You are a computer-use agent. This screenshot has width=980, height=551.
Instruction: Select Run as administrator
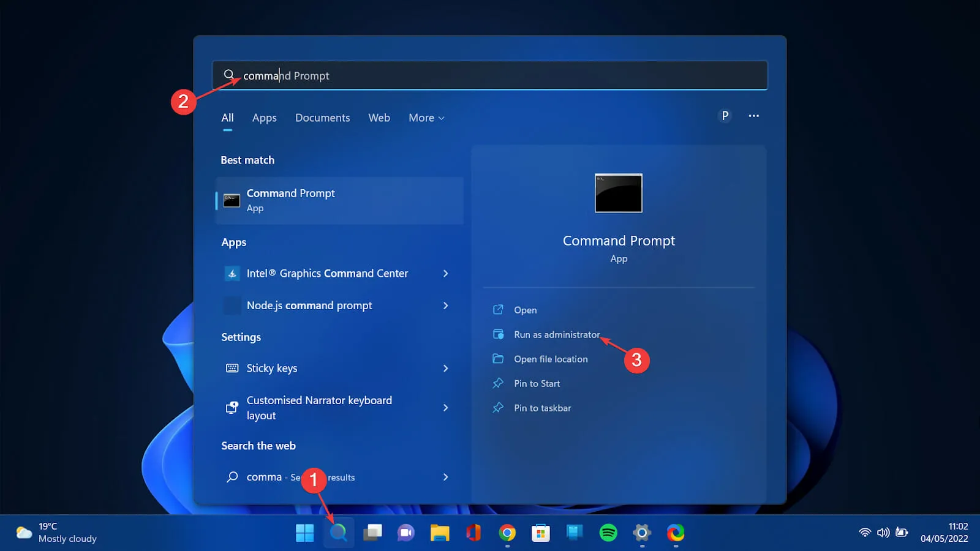click(x=556, y=335)
